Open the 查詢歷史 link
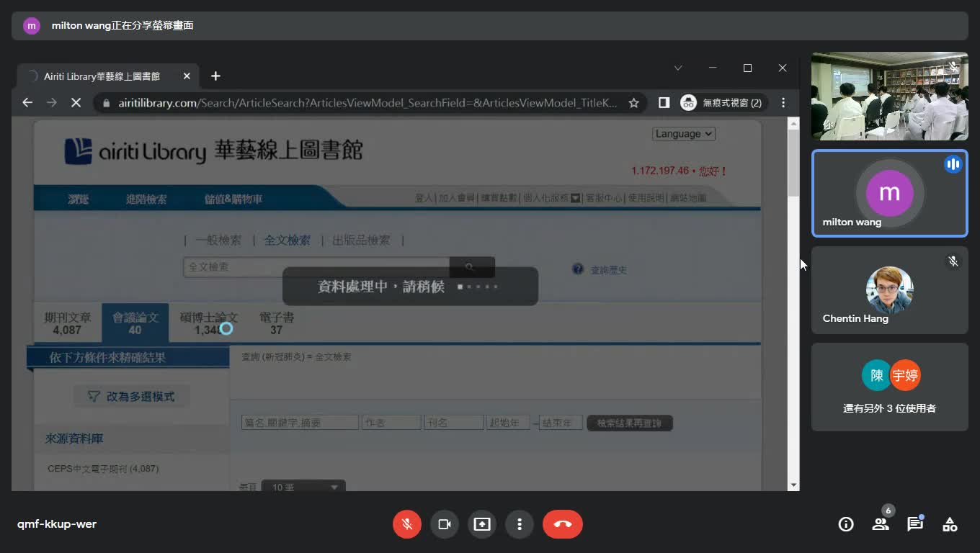The height and width of the screenshot is (553, 980). point(609,270)
